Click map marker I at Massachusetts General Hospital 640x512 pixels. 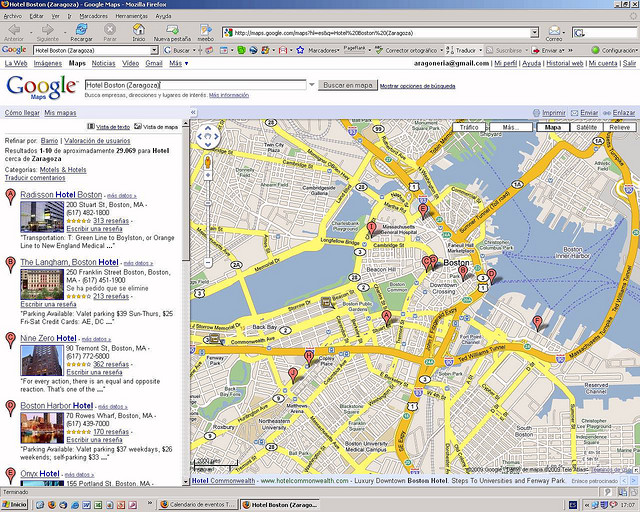(x=371, y=229)
